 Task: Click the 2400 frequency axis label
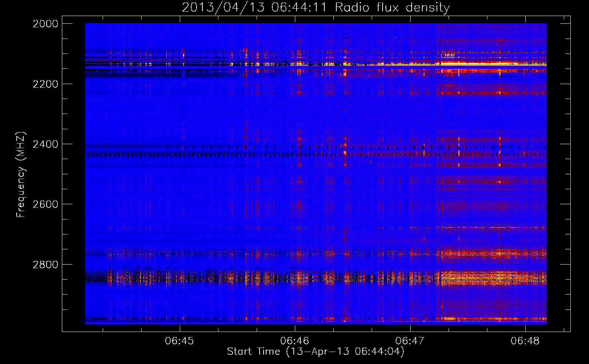pos(46,144)
